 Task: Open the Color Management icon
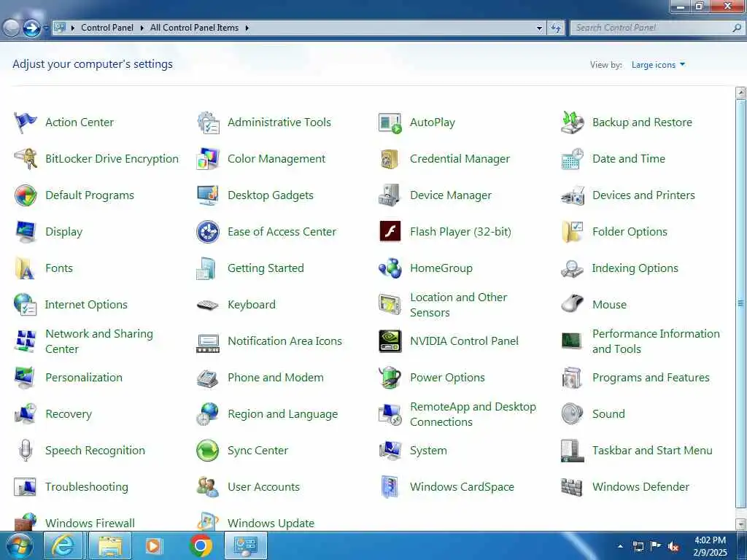click(208, 158)
